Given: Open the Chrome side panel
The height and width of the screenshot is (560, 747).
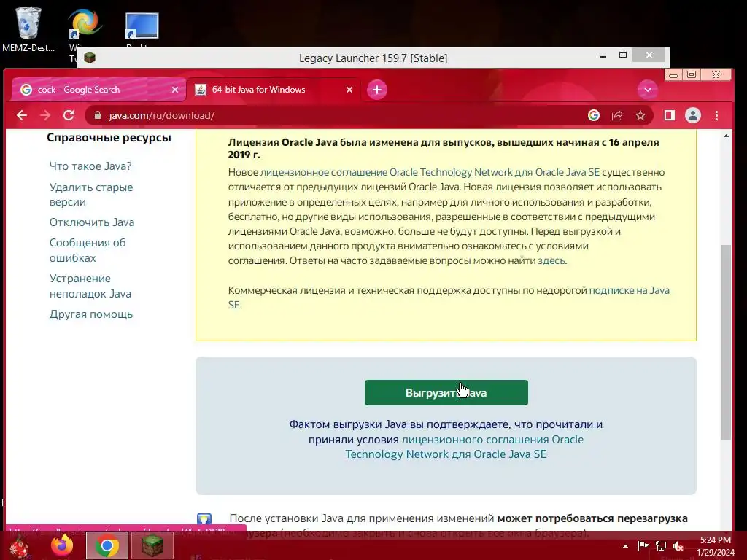Looking at the screenshot, I should pos(670,115).
